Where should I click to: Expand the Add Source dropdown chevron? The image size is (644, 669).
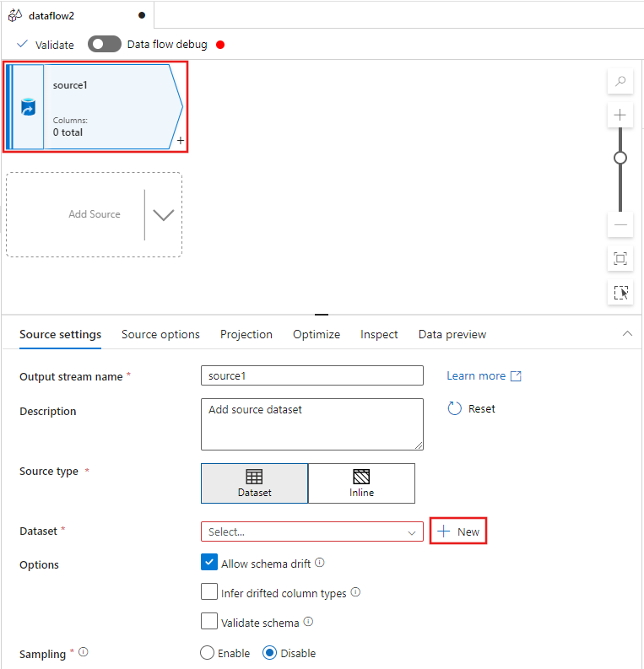164,214
